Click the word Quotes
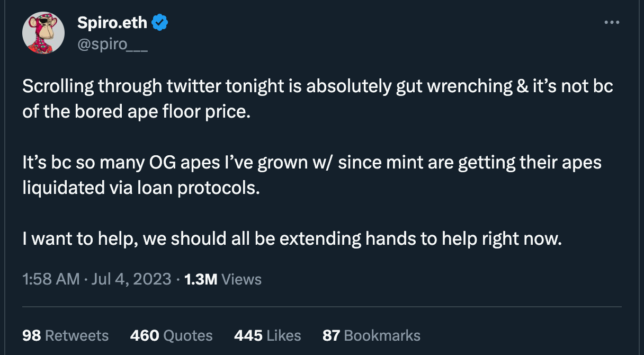 188,335
